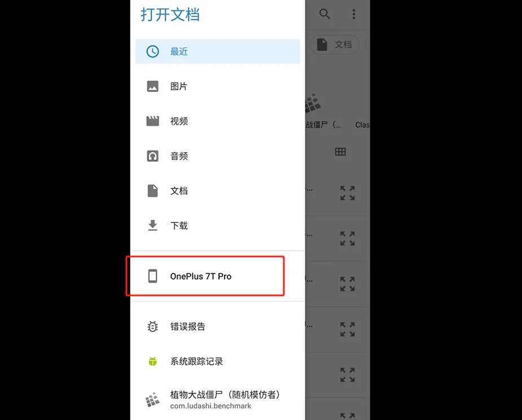
Task: Click the search magnifier icon
Action: tap(324, 14)
